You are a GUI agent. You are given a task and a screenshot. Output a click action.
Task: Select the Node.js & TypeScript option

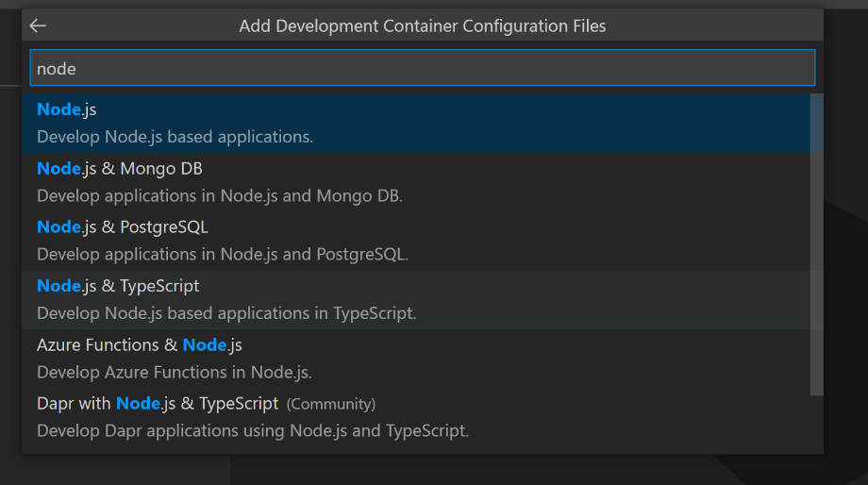[118, 285]
